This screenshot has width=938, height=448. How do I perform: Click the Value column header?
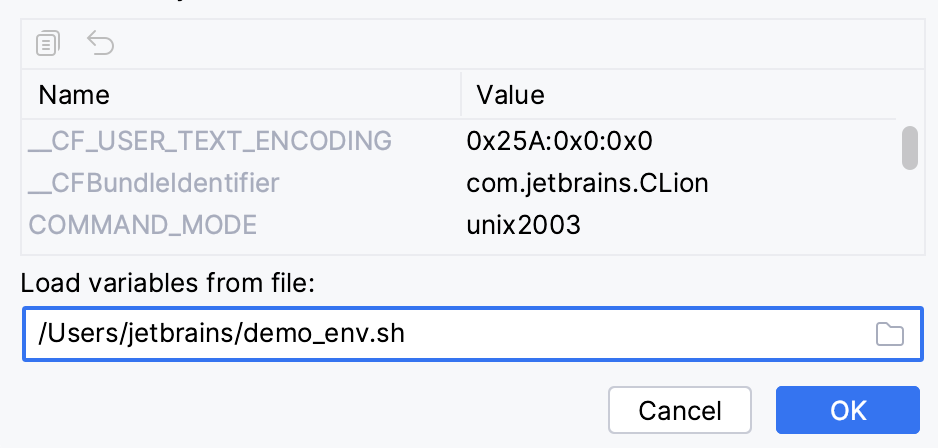pos(510,96)
